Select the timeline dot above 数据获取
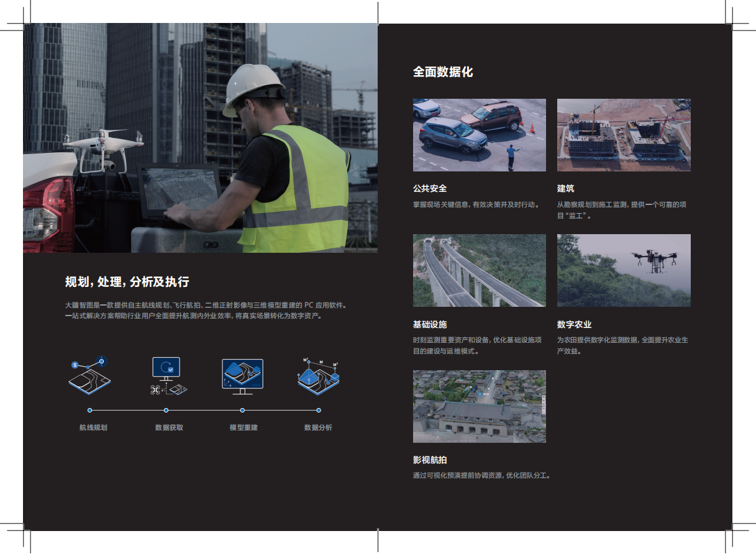This screenshot has width=756, height=554. pos(166,411)
